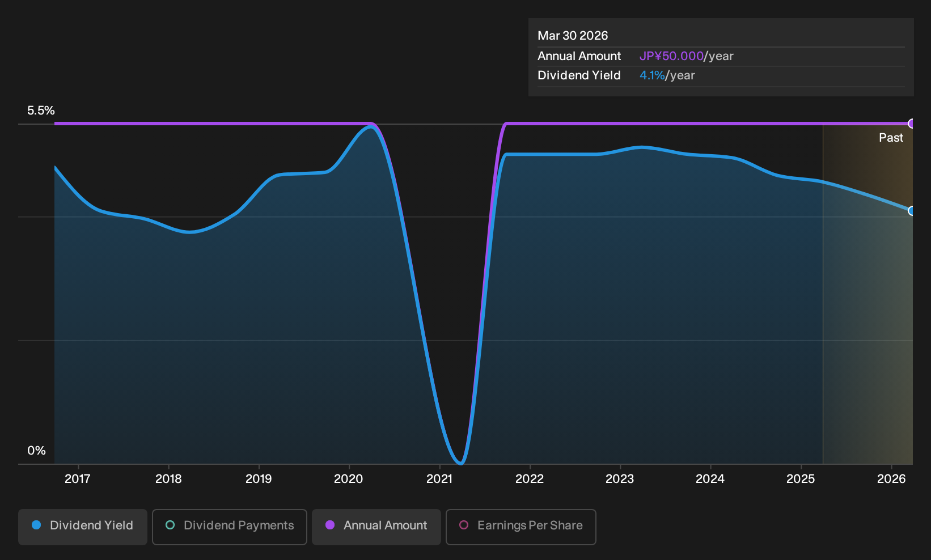
Task: Enable the Earnings Per Share series
Action: coord(521,527)
